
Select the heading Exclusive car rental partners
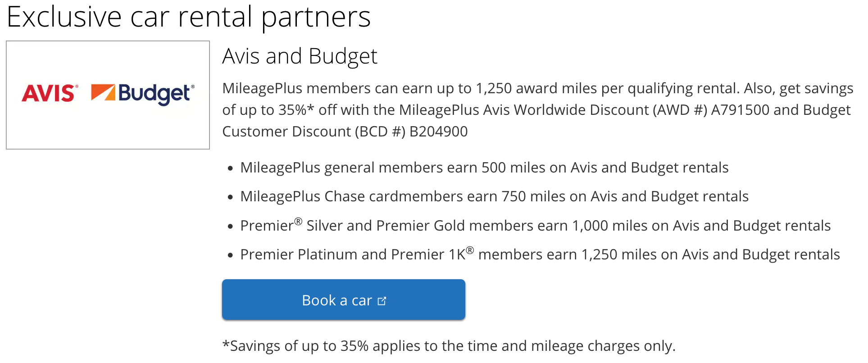tap(189, 17)
